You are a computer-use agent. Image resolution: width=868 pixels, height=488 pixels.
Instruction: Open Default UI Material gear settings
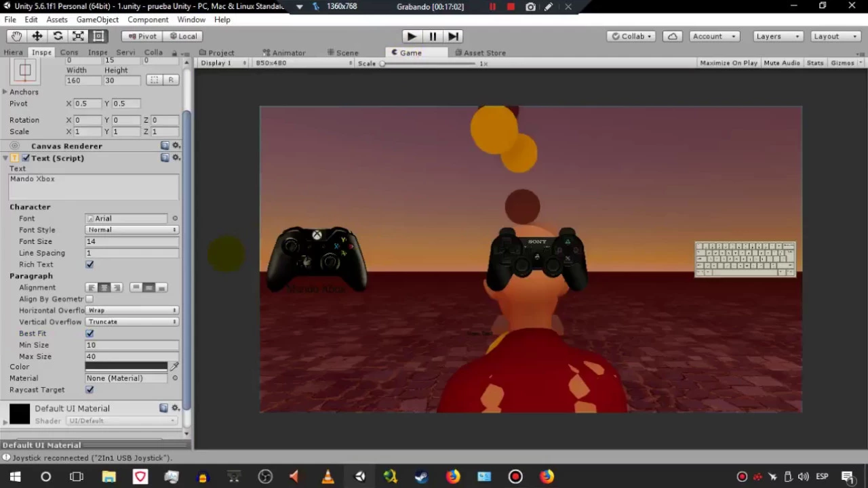click(176, 408)
